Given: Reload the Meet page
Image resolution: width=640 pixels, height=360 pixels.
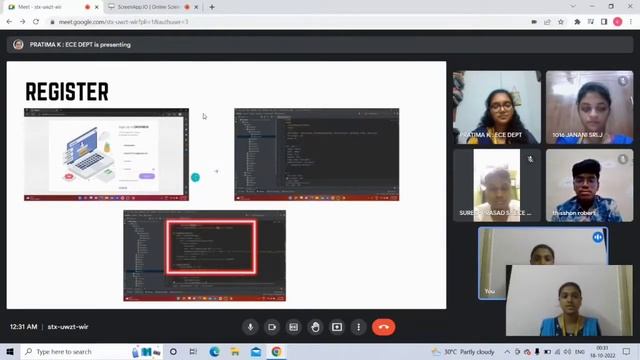Looking at the screenshot, I should coord(36,22).
